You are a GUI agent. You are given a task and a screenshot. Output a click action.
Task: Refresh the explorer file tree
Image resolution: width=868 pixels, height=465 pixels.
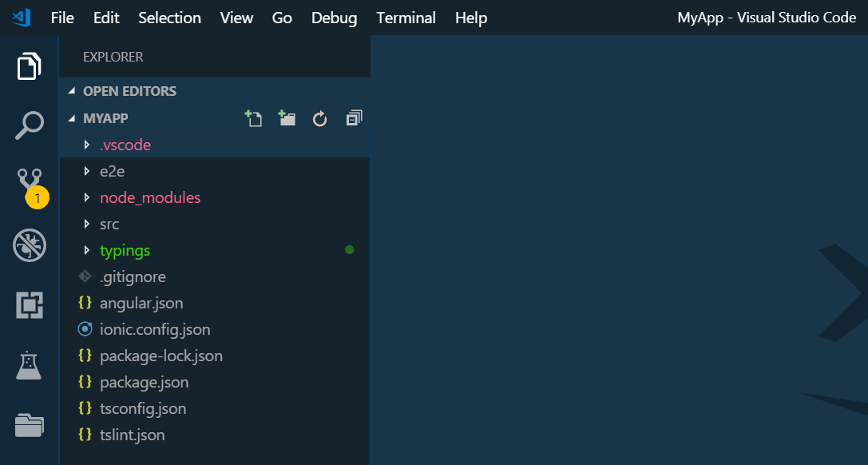(x=320, y=119)
